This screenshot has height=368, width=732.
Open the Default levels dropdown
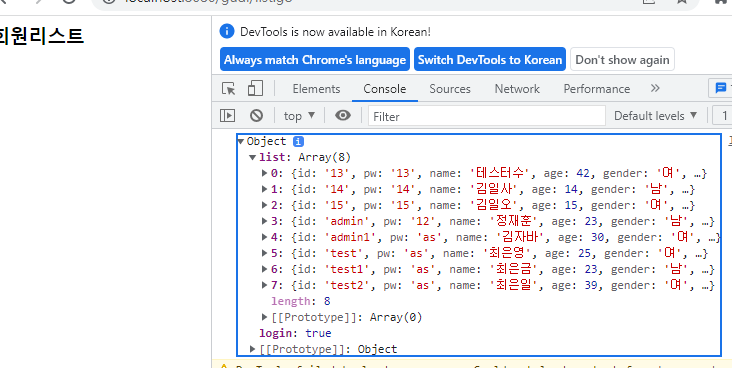655,115
